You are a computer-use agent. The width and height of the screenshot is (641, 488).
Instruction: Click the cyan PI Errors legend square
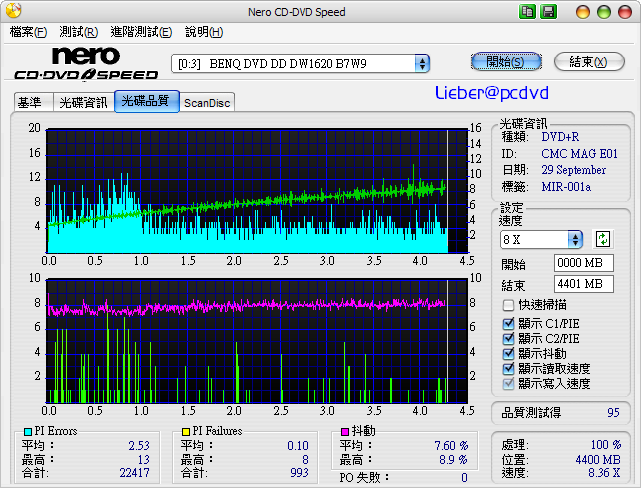point(27,431)
